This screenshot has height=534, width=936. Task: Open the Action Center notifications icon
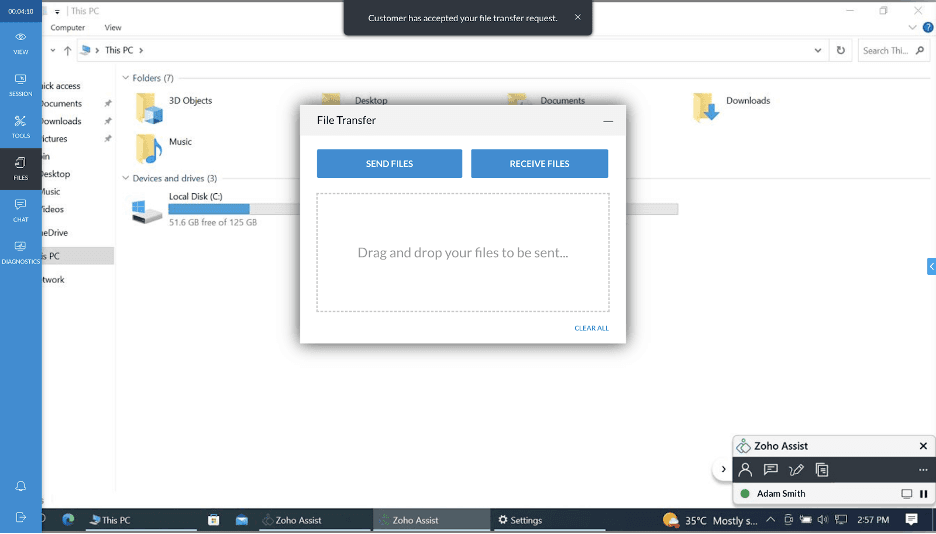click(912, 519)
